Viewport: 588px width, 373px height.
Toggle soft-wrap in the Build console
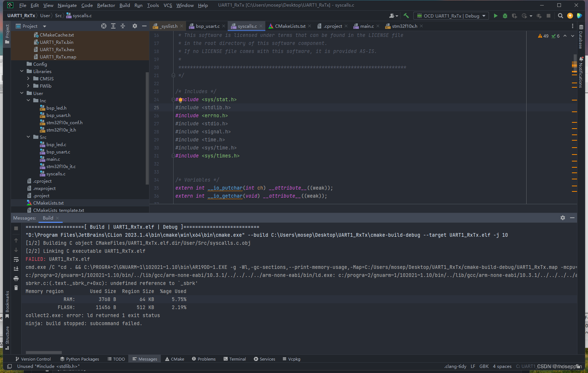(16, 259)
